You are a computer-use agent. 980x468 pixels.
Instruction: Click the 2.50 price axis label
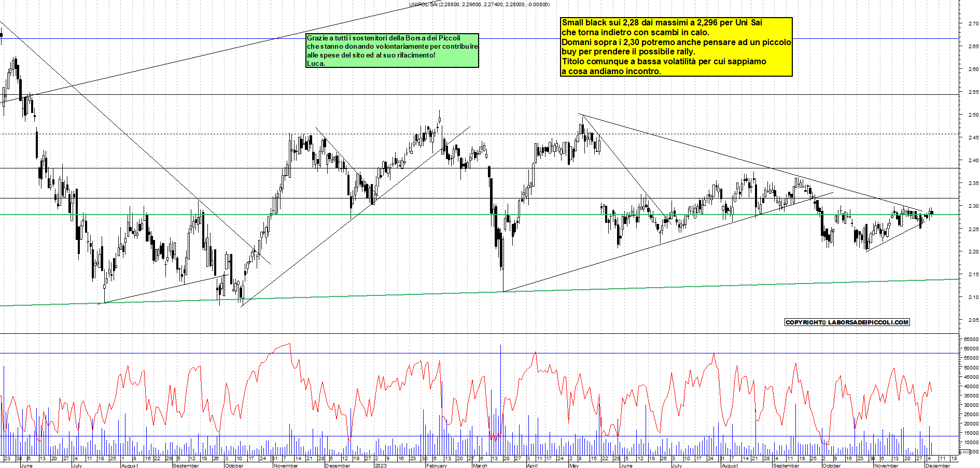(x=973, y=115)
